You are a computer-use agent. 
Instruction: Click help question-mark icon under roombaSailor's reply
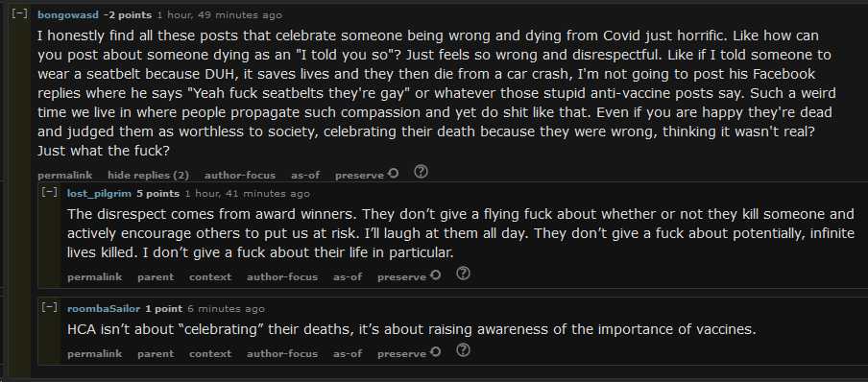click(463, 350)
